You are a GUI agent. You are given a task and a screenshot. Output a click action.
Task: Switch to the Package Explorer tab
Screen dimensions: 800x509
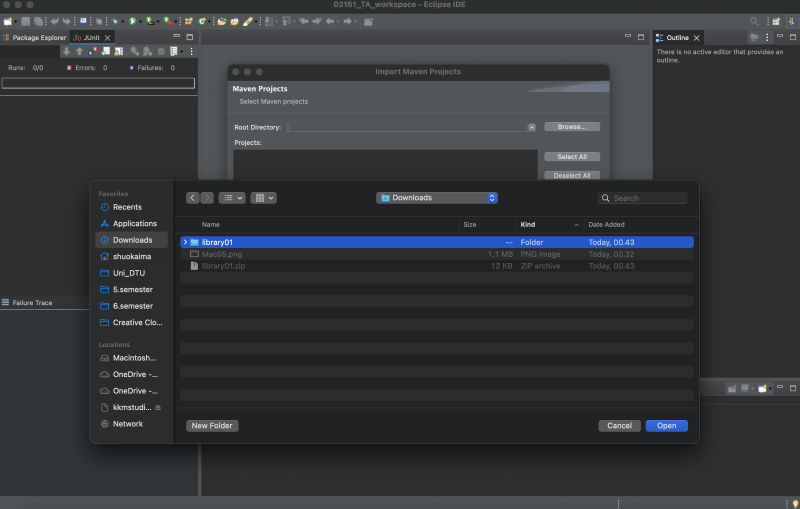pyautogui.click(x=35, y=38)
